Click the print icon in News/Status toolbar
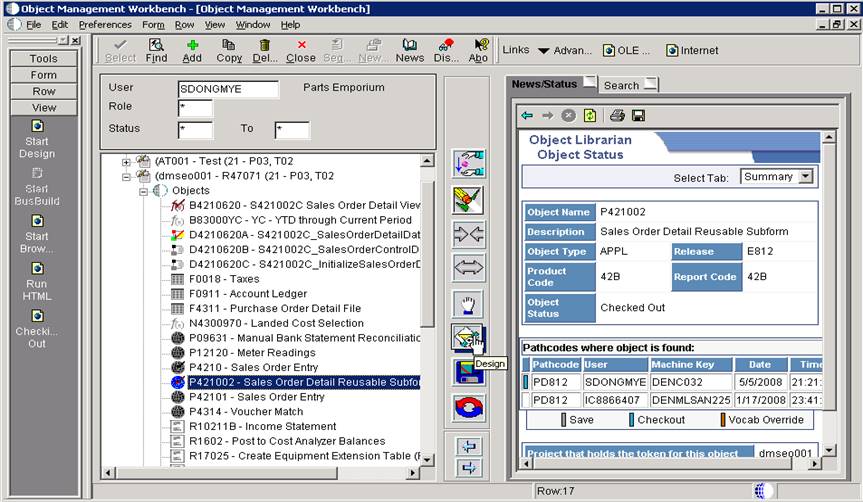The height and width of the screenshot is (502, 863). click(x=617, y=115)
